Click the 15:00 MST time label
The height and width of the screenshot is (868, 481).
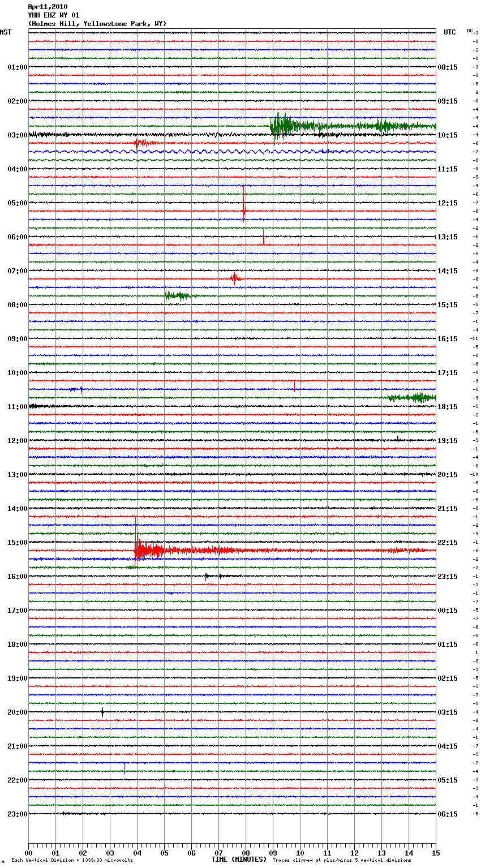(x=18, y=543)
